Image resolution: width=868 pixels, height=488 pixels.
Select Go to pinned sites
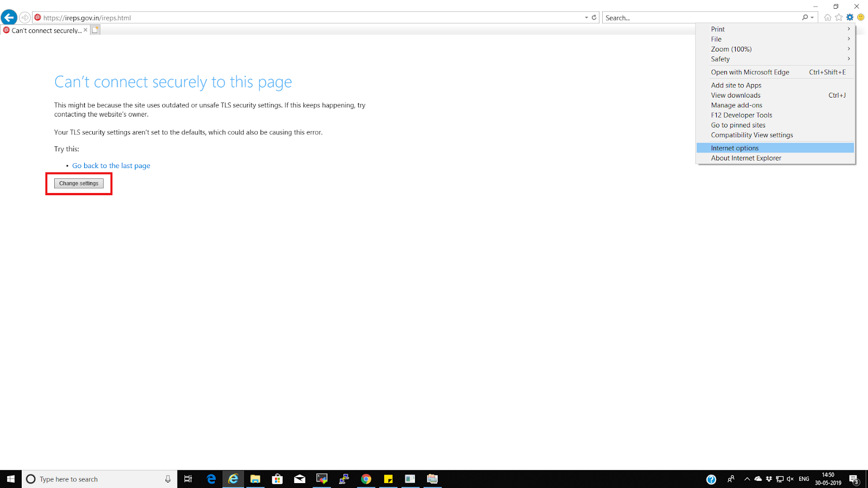[x=775, y=125]
